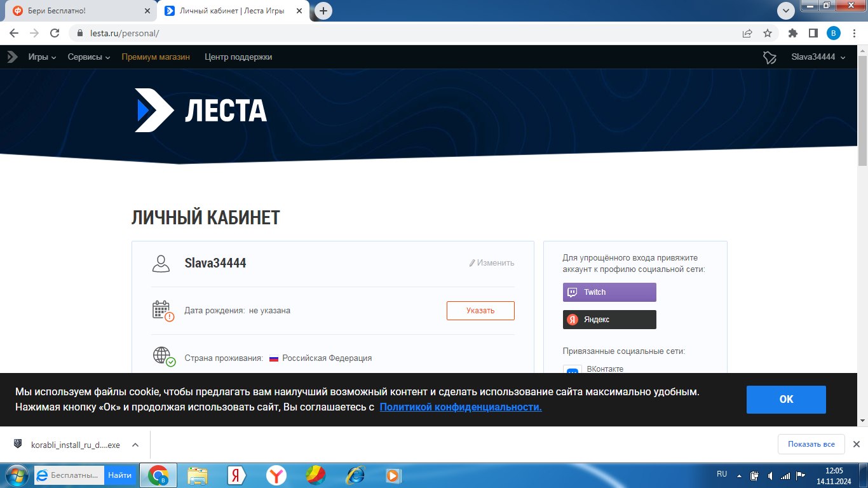
Task: Open red Яндекс app in taskbar
Action: click(237, 475)
